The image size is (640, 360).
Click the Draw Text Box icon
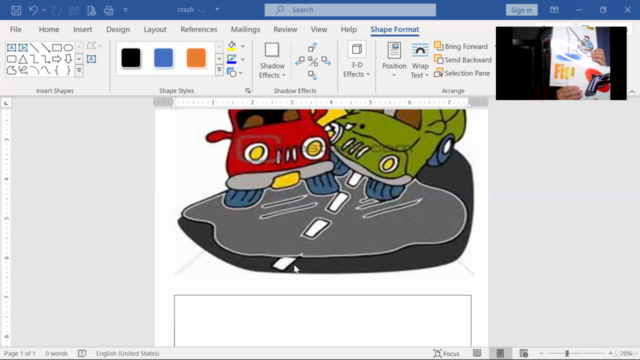coord(92,59)
